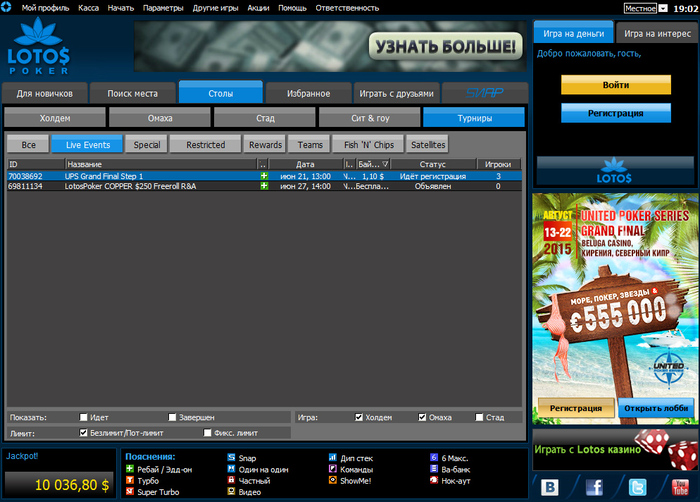The height and width of the screenshot is (502, 700).
Task: Open the VK social icon
Action: pyautogui.click(x=550, y=487)
